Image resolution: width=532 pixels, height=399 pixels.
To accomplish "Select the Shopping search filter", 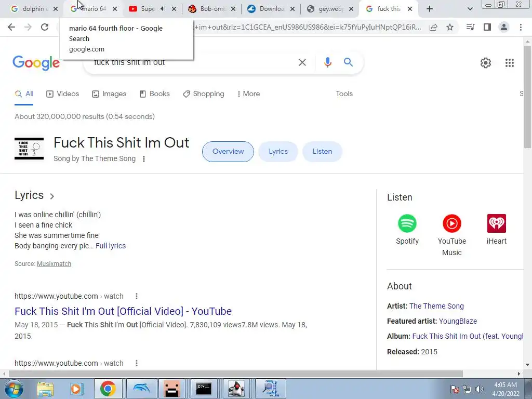I will click(203, 94).
